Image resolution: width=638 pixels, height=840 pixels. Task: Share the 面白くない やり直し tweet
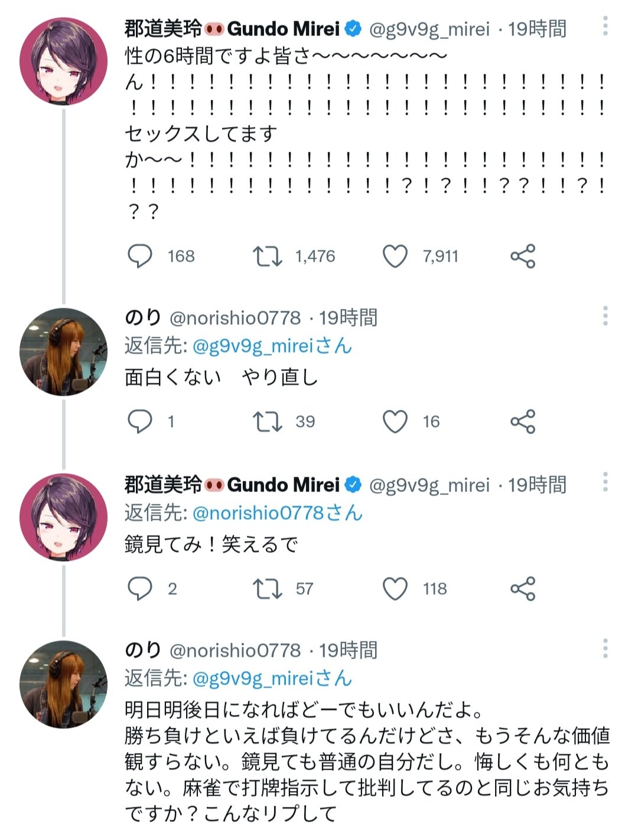pos(523,422)
